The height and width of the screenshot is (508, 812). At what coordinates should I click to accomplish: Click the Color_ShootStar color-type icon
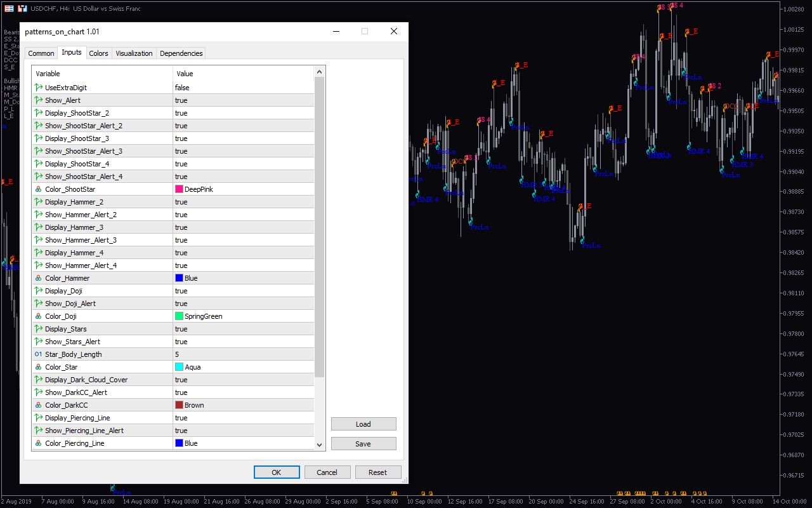click(39, 189)
